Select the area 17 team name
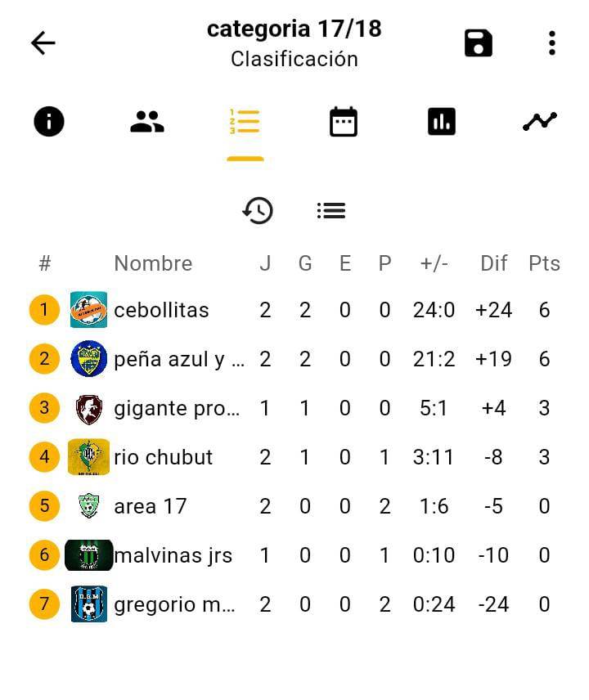589x700 pixels. (150, 506)
